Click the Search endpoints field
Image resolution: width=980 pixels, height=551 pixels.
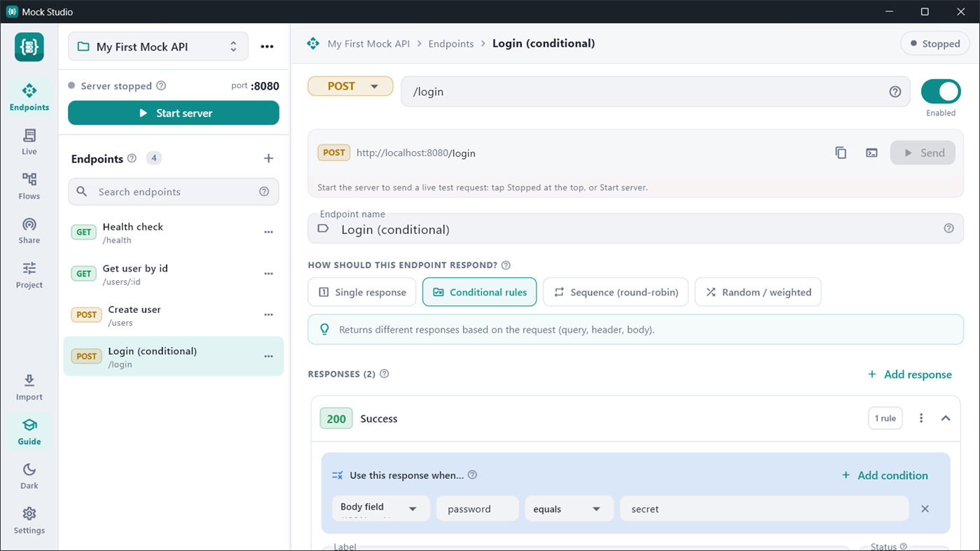coord(174,192)
